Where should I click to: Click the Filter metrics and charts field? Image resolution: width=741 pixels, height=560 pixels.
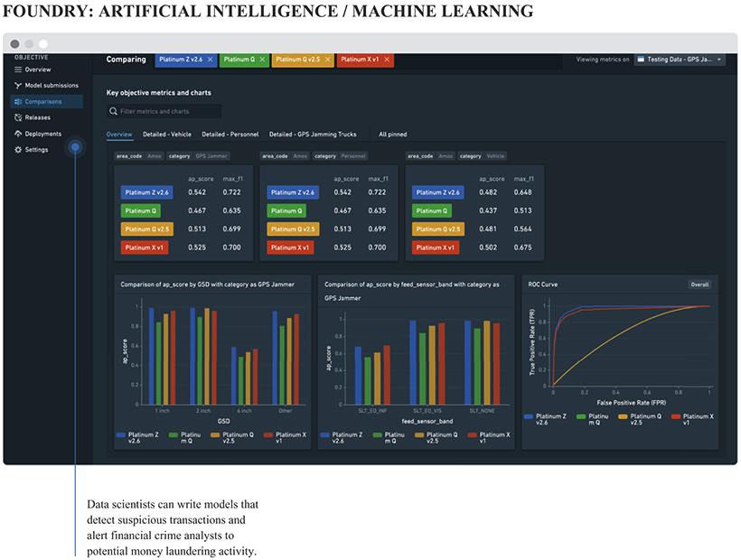click(x=164, y=111)
